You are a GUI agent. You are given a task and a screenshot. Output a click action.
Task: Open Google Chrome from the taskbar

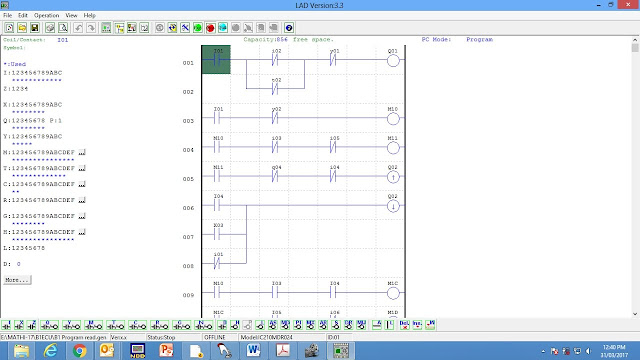click(x=80, y=351)
